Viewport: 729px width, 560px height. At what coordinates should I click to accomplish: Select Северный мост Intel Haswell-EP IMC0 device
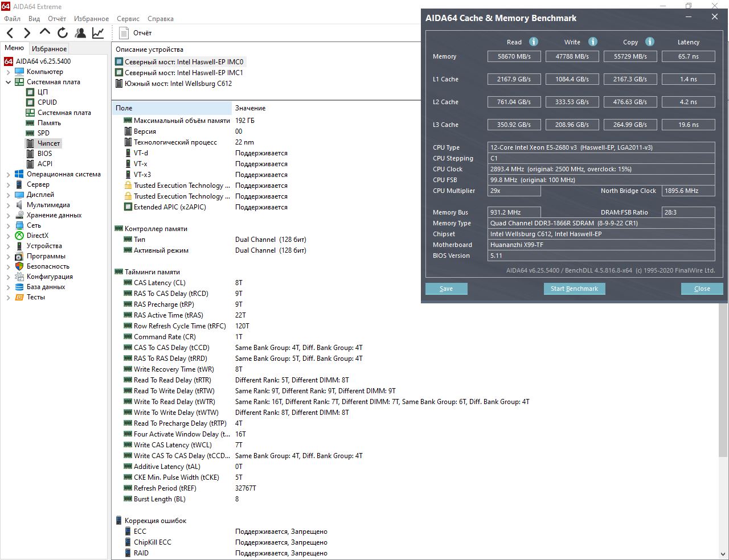point(184,62)
